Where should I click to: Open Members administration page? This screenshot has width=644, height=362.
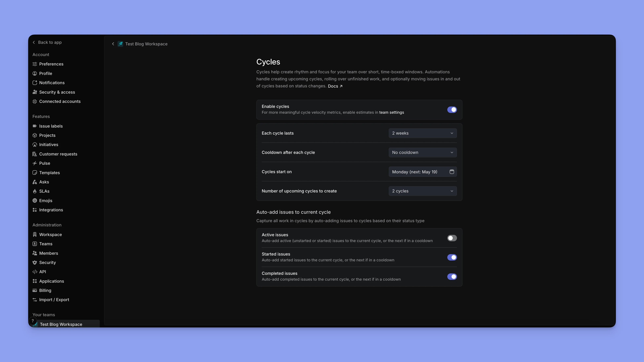(48, 253)
